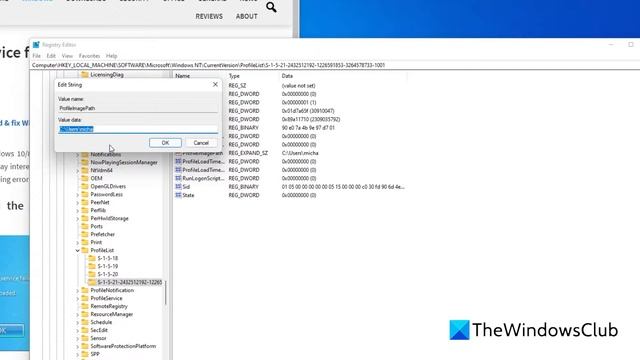640x360 pixels.
Task: Click the LicensingDiag folder icon
Action: (x=85, y=75)
